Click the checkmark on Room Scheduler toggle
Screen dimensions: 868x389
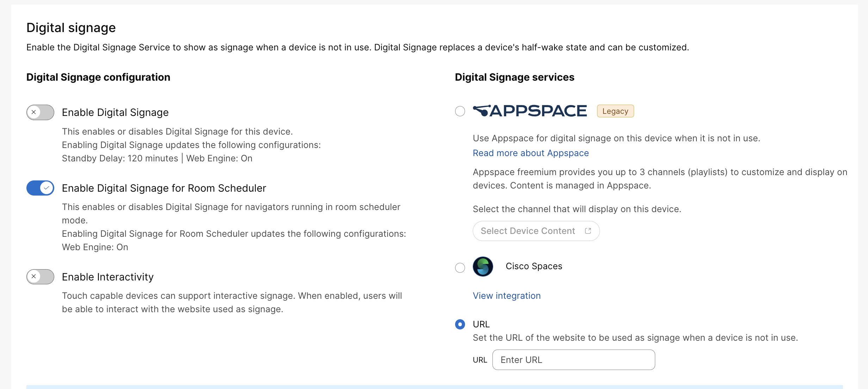(46, 188)
